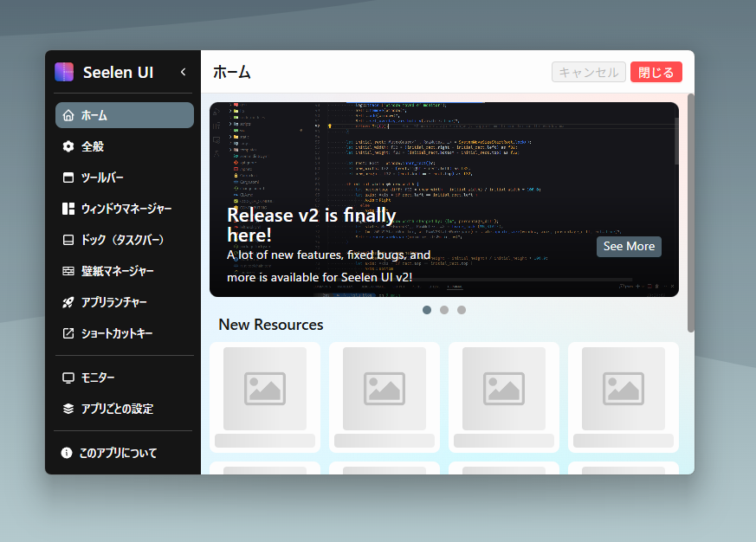Select the second carousel dot
Screen dimensions: 756x542
point(444,310)
